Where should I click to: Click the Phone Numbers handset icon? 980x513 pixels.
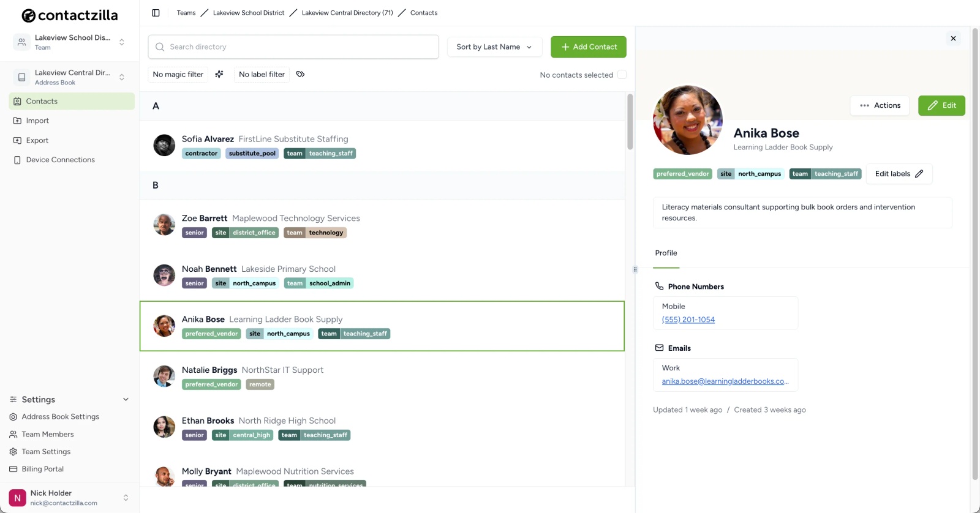(659, 286)
